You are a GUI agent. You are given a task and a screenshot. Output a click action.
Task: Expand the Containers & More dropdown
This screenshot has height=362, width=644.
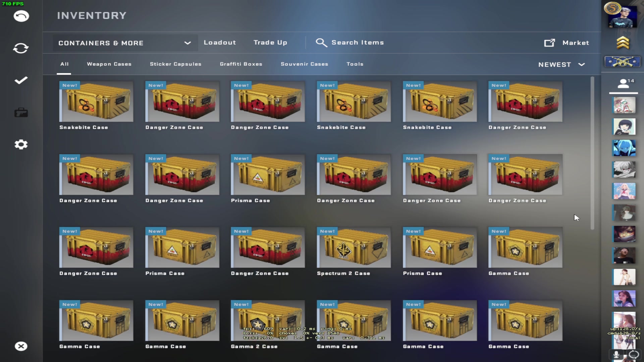coord(125,43)
